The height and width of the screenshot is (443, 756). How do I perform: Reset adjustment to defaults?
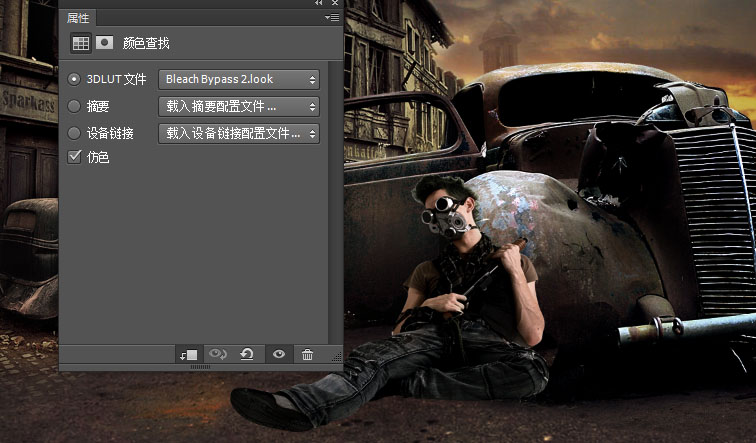pyautogui.click(x=247, y=354)
